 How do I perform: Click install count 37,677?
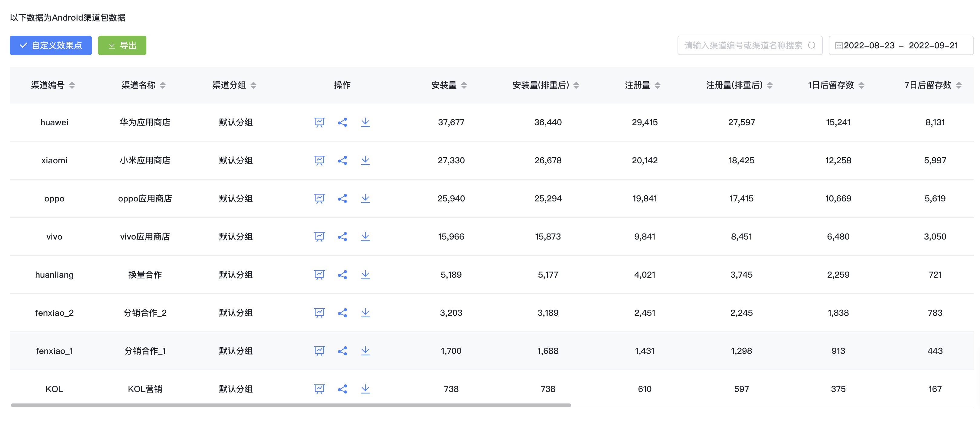[x=451, y=122]
